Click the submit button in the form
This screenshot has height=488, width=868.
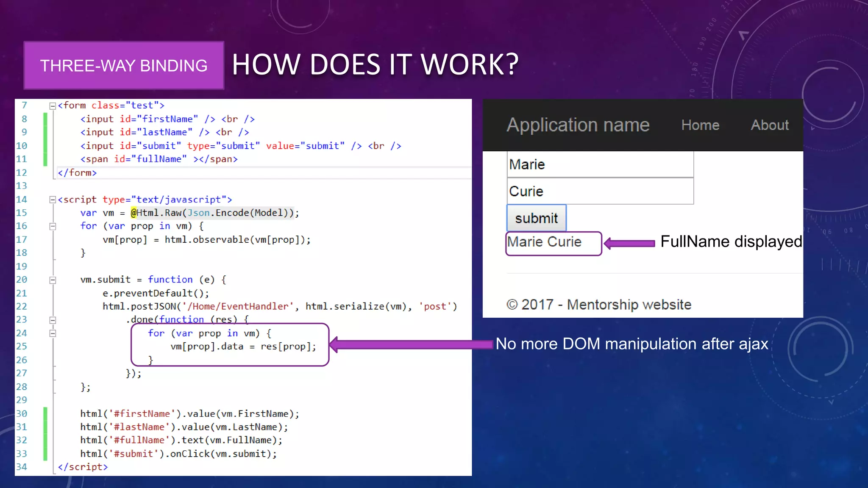pos(537,218)
